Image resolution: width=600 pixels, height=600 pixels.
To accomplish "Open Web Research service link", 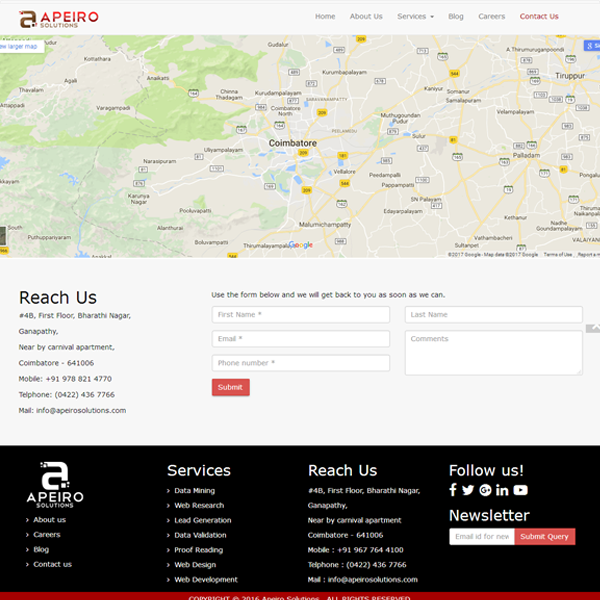I will click(199, 505).
